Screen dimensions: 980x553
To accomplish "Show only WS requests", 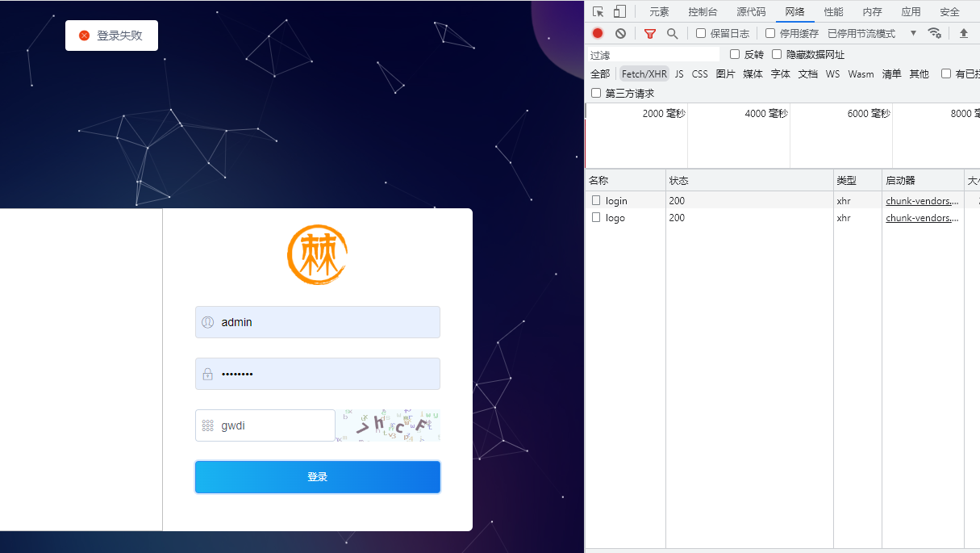I will tap(832, 73).
